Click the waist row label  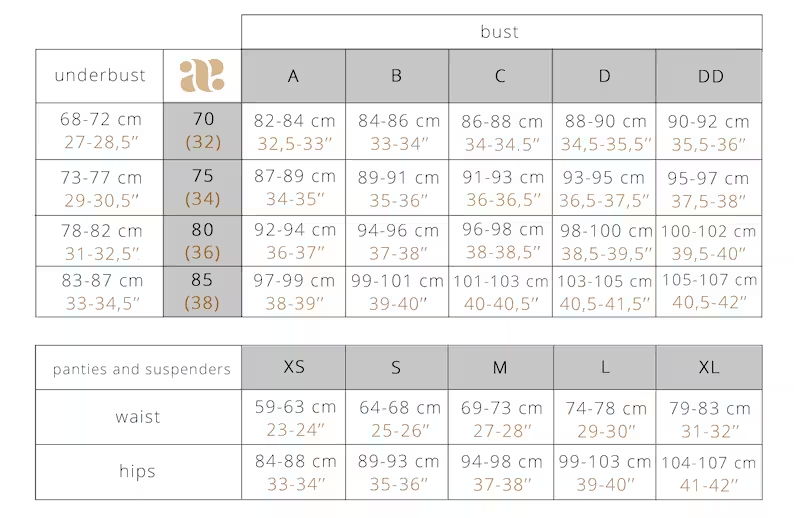click(139, 417)
